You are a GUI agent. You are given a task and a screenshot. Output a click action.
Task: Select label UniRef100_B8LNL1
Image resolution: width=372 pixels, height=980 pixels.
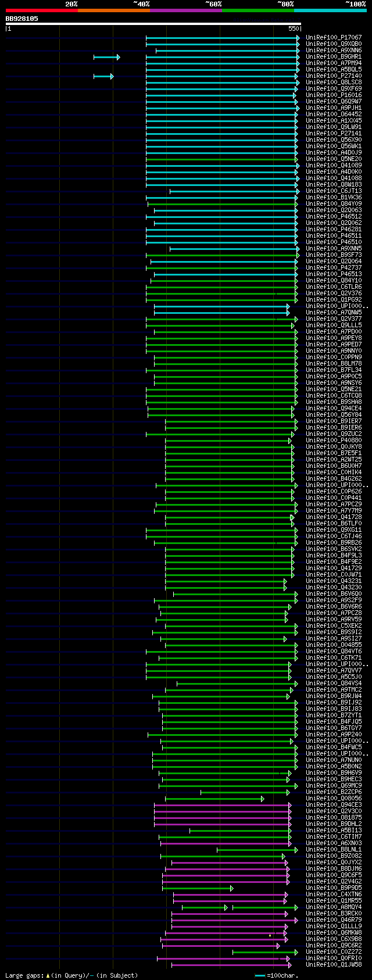coord(334,850)
